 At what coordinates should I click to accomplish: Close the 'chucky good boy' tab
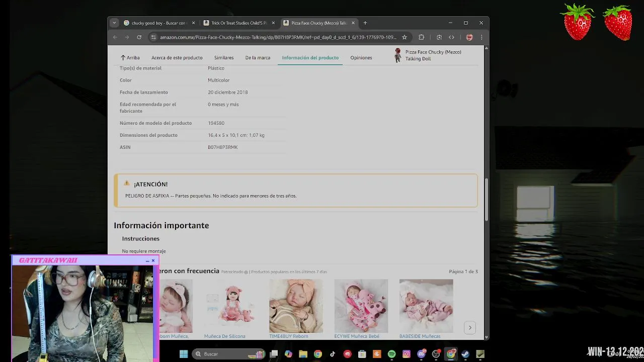pyautogui.click(x=193, y=23)
